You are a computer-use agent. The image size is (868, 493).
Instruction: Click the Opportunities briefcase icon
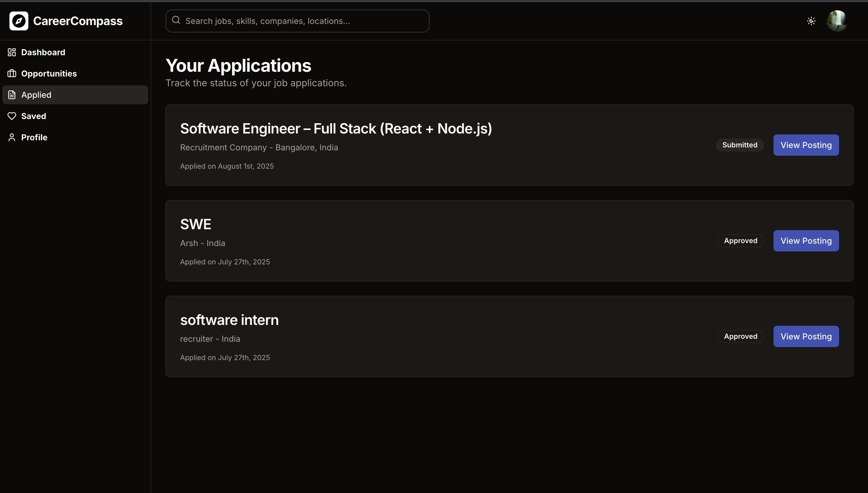(12, 74)
